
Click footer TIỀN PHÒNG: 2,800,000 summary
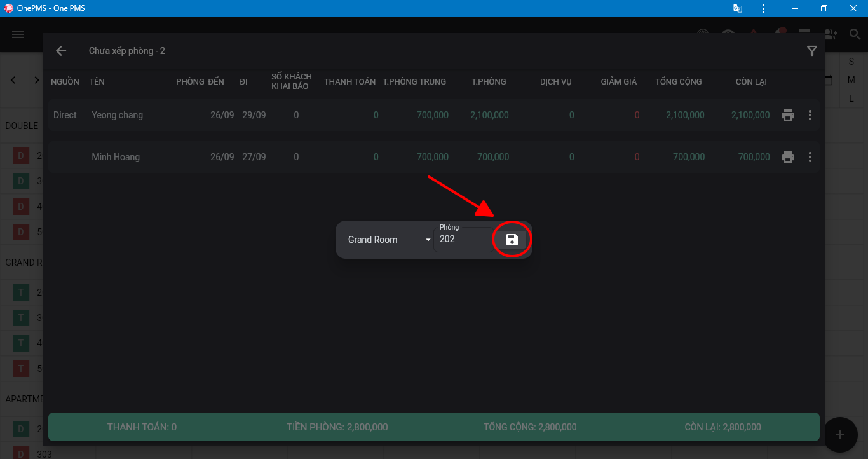[x=337, y=427]
